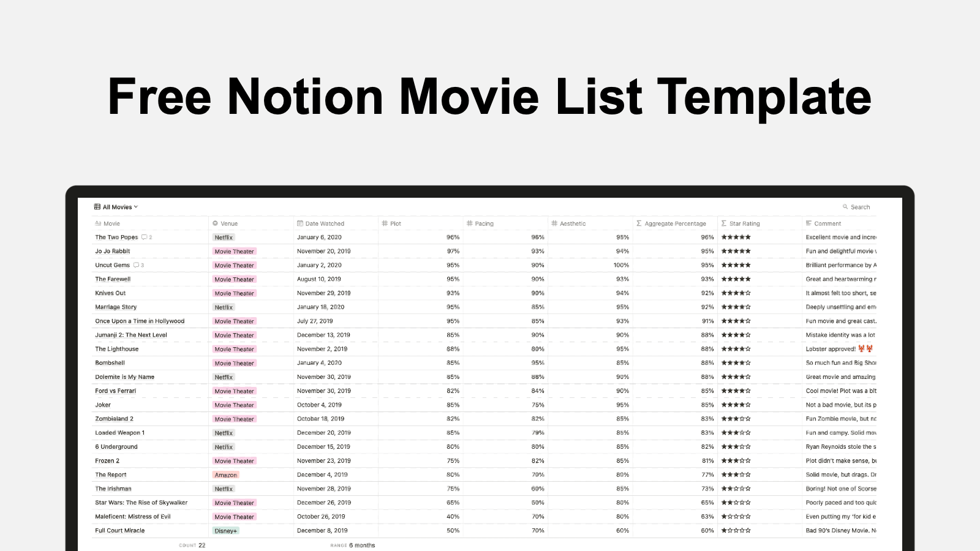This screenshot has height=551, width=980.
Task: Click date July 27, 2019
Action: [x=315, y=321]
